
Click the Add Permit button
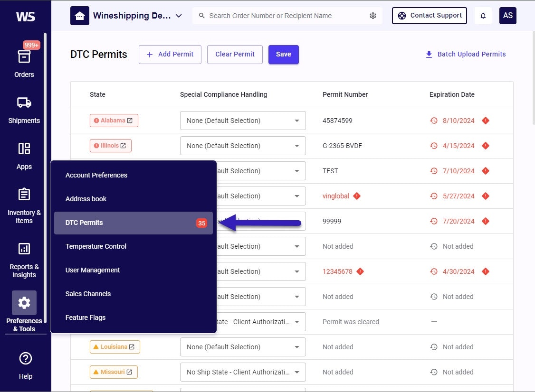tap(170, 54)
